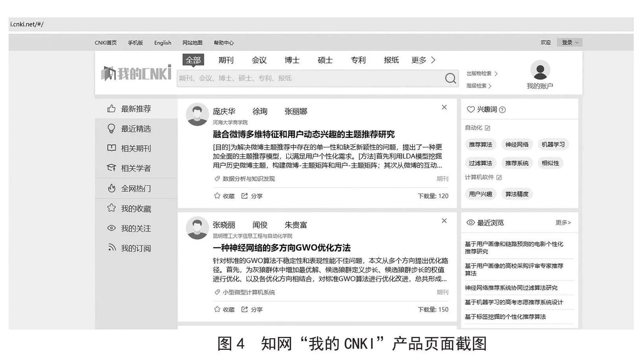This screenshot has width=642, height=364.
Task: Click author name 张丽娜
Action: [x=296, y=112]
